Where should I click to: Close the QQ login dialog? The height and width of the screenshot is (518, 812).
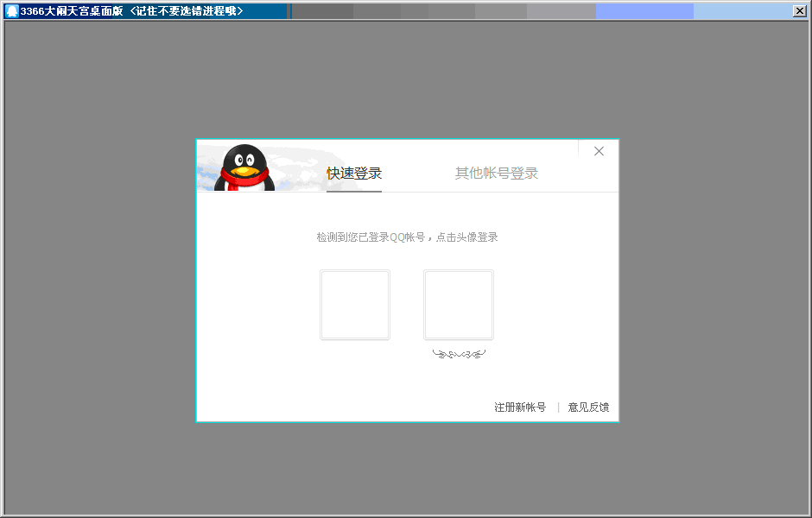tap(599, 151)
